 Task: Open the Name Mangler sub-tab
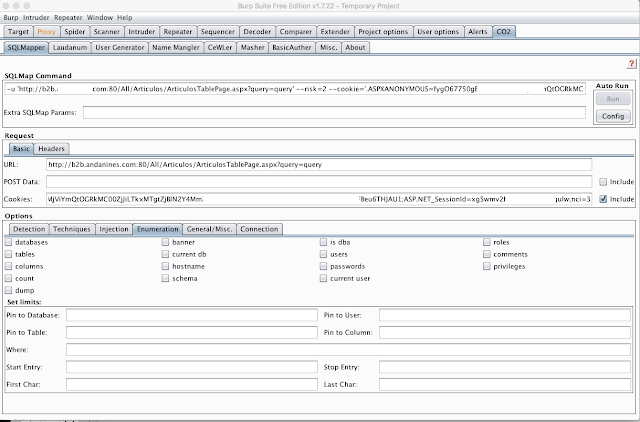point(176,47)
